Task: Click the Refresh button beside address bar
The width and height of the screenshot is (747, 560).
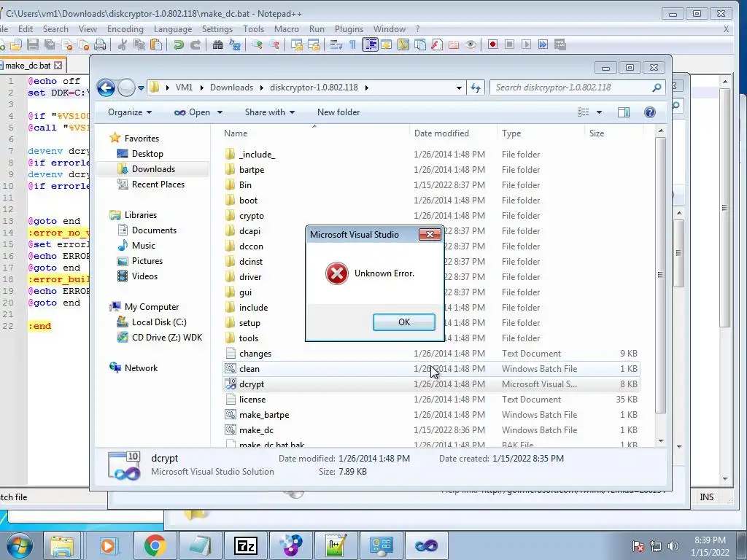Action: (x=476, y=87)
